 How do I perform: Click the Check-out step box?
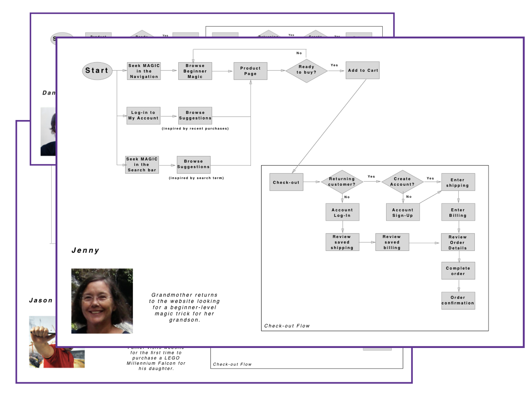coord(286,182)
